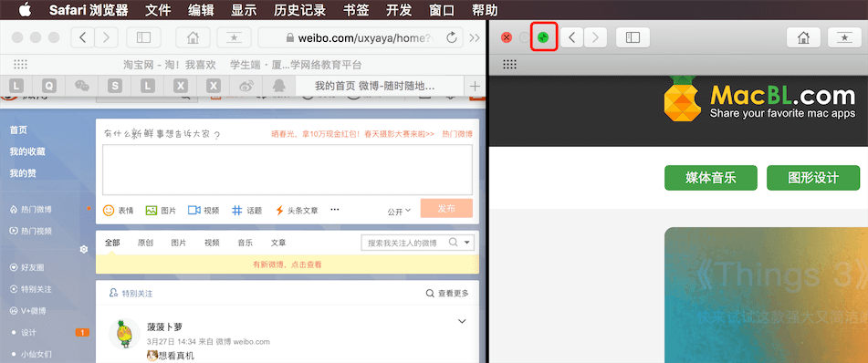Open the 图形设计 category on MacBL
The height and width of the screenshot is (363, 868).
coord(813,178)
